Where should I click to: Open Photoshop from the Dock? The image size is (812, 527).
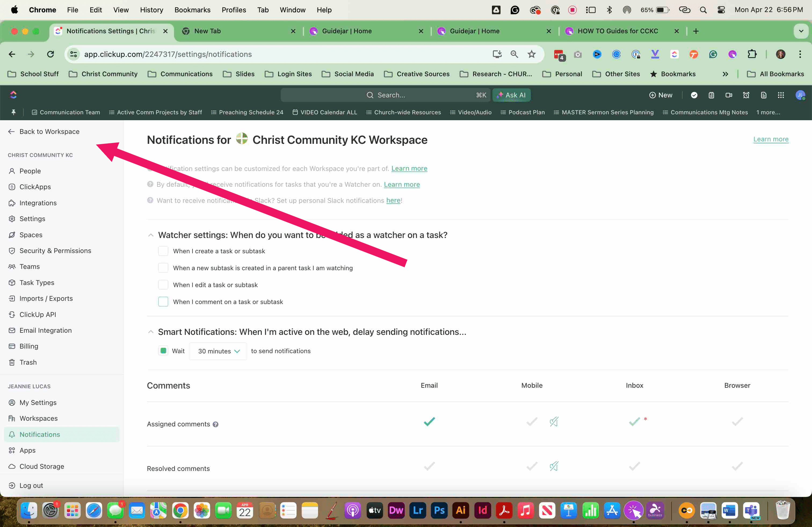point(439,510)
